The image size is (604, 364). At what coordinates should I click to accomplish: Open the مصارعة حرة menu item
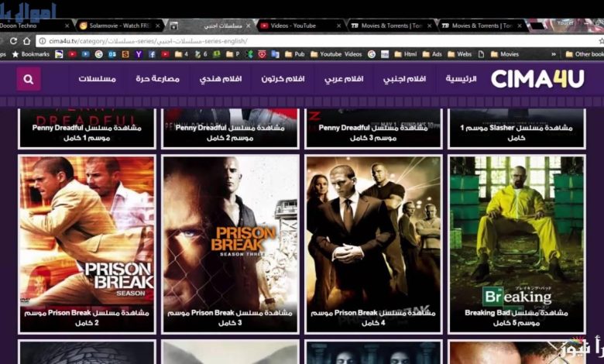click(157, 79)
